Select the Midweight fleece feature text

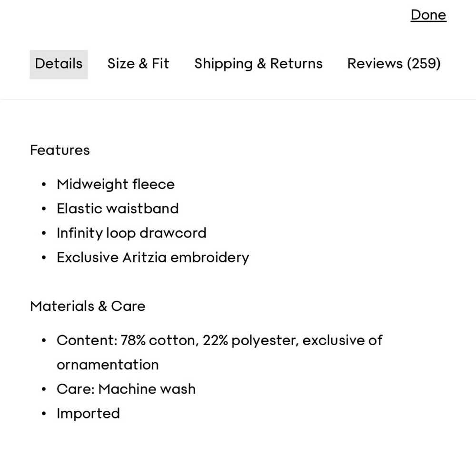pyautogui.click(x=116, y=184)
